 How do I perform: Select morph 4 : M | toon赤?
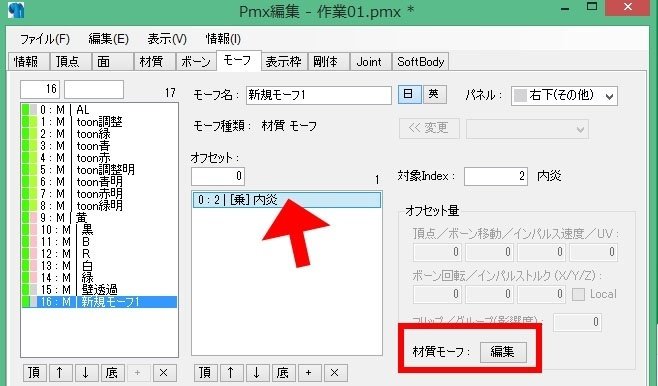[x=99, y=158]
